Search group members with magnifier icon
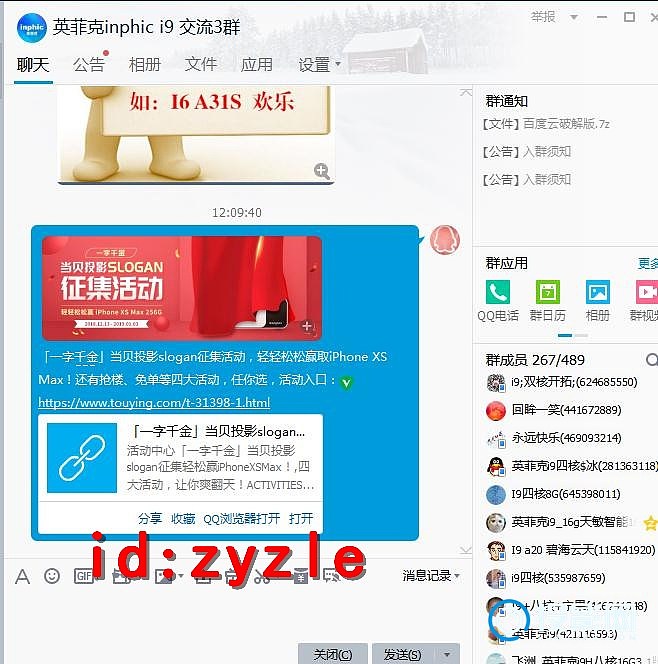658x664 pixels. click(x=652, y=360)
